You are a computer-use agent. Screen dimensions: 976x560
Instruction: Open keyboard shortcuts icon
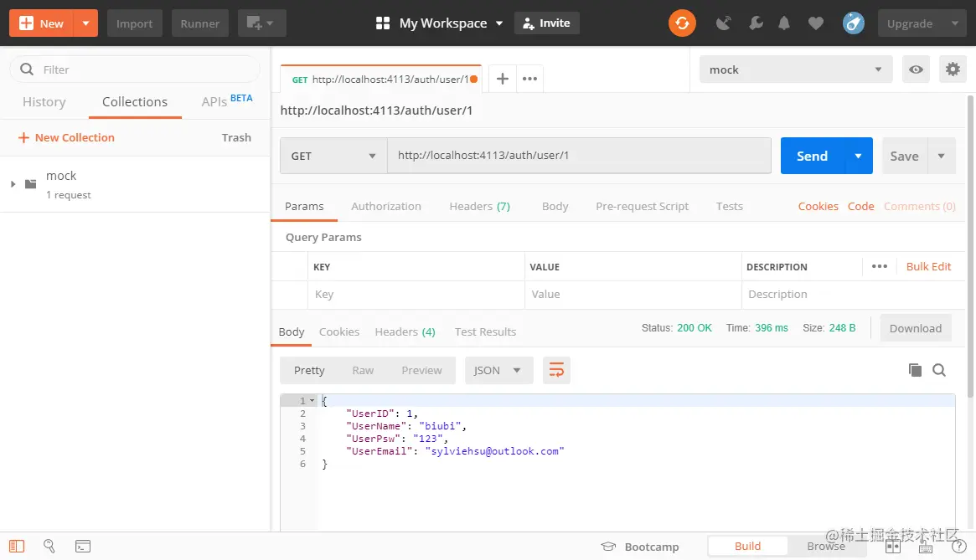(x=926, y=547)
